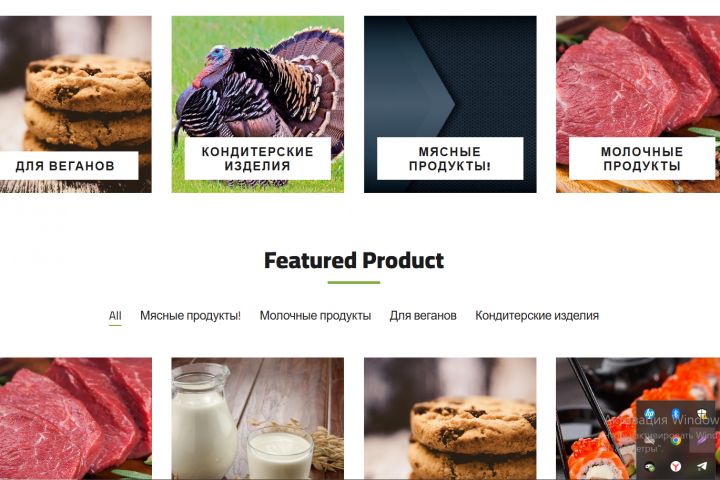Click the milk jug product thumbnail
Viewport: 720px width, 480px height.
click(257, 418)
